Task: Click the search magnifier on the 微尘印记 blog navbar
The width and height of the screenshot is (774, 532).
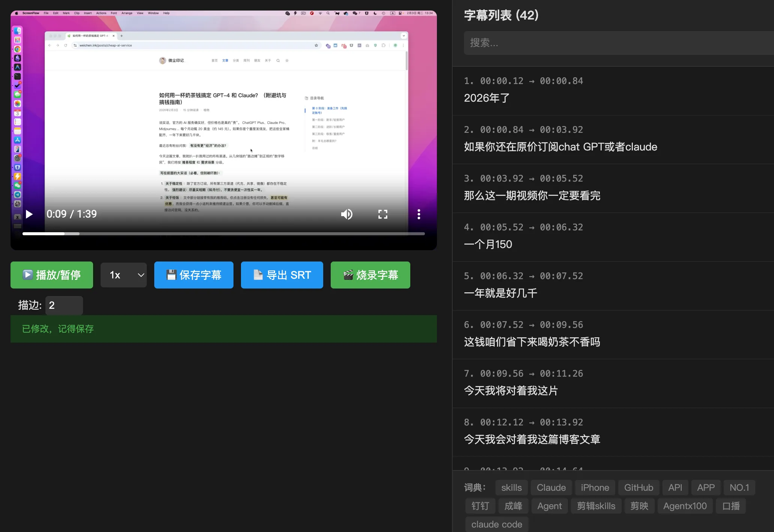Action: coord(278,60)
